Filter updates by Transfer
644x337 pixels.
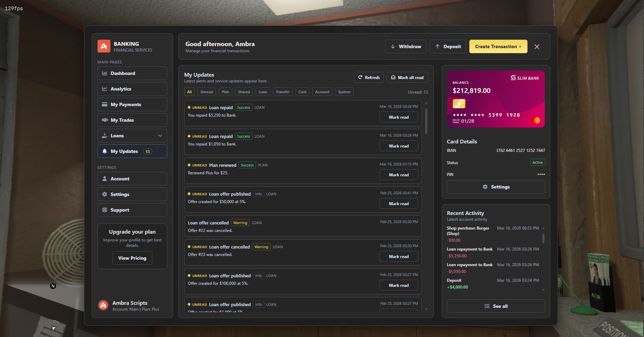pos(283,92)
